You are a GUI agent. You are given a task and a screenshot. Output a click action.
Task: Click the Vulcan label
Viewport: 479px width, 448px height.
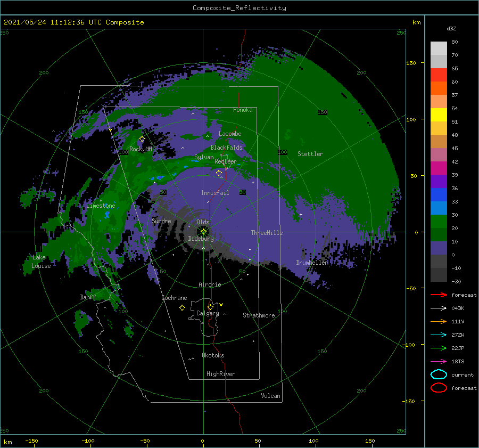click(271, 396)
